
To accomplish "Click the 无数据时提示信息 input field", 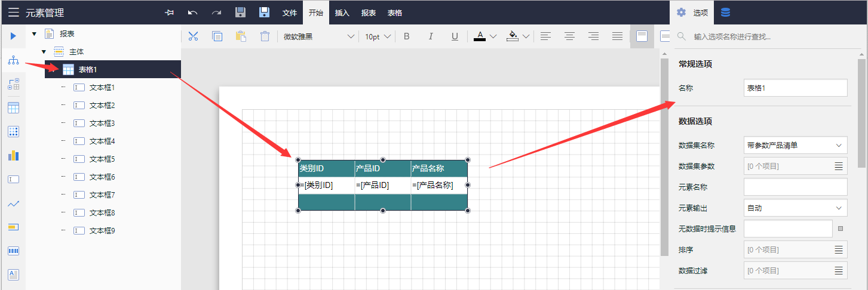I will point(788,229).
